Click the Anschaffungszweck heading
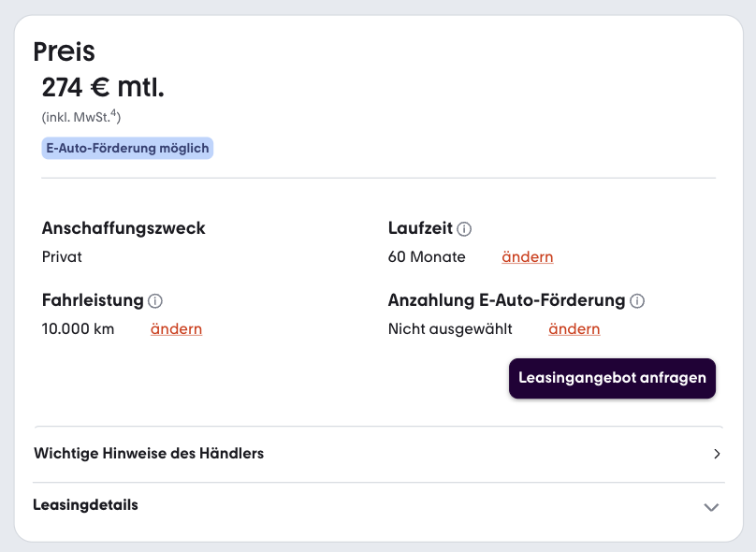This screenshot has height=552, width=756. (124, 228)
